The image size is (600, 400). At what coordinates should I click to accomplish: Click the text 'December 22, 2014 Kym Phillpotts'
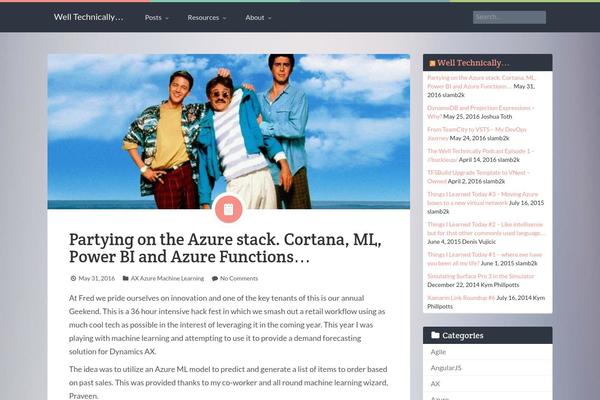(473, 285)
